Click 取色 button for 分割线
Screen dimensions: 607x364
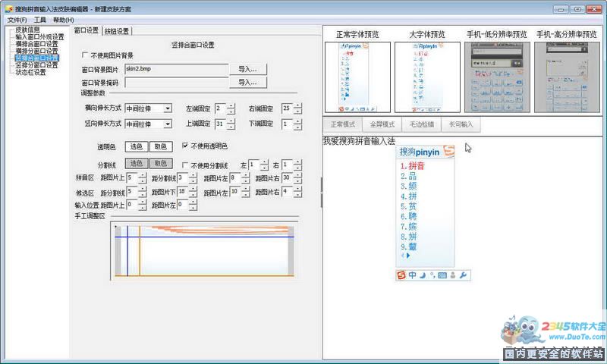pos(161,164)
